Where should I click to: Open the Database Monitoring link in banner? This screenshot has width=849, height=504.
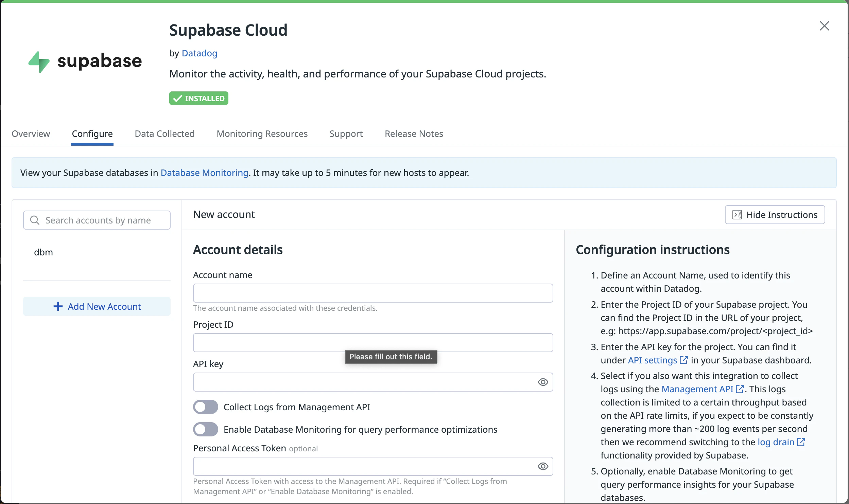click(x=204, y=173)
